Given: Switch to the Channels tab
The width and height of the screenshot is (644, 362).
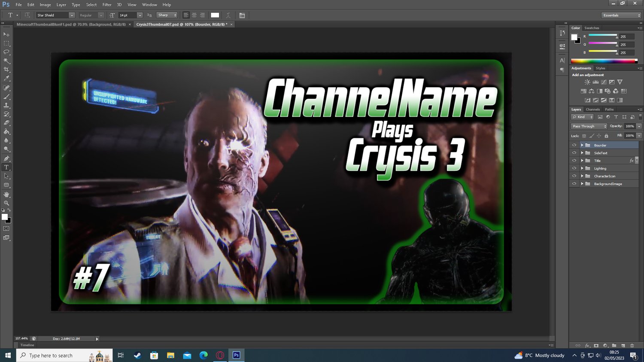Looking at the screenshot, I should point(592,110).
